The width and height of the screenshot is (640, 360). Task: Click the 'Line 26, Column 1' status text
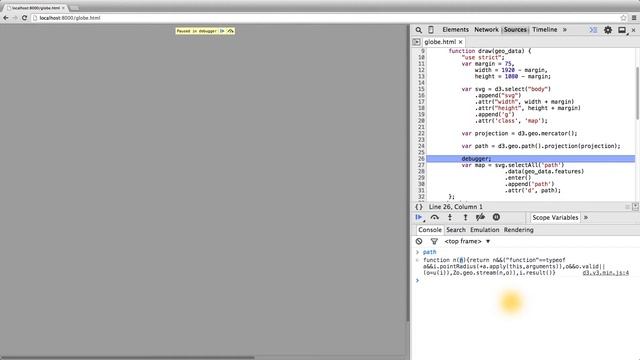pyautogui.click(x=456, y=207)
